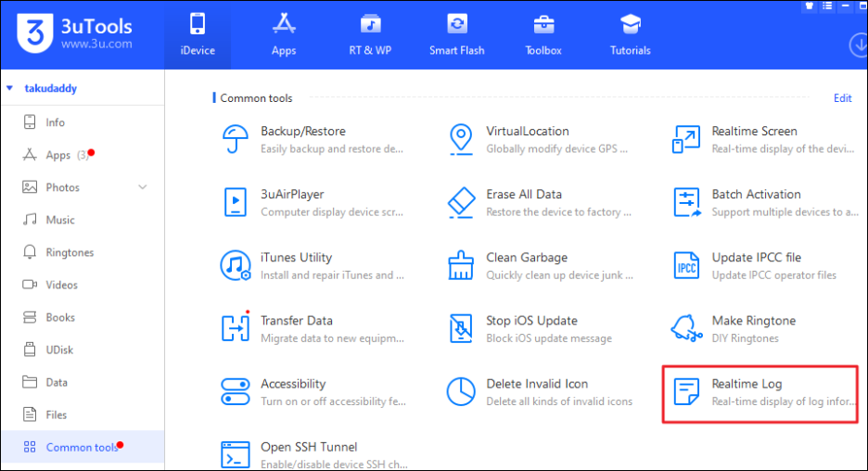Open the RT & WP tab
Screen dimensions: 868x471
point(370,35)
